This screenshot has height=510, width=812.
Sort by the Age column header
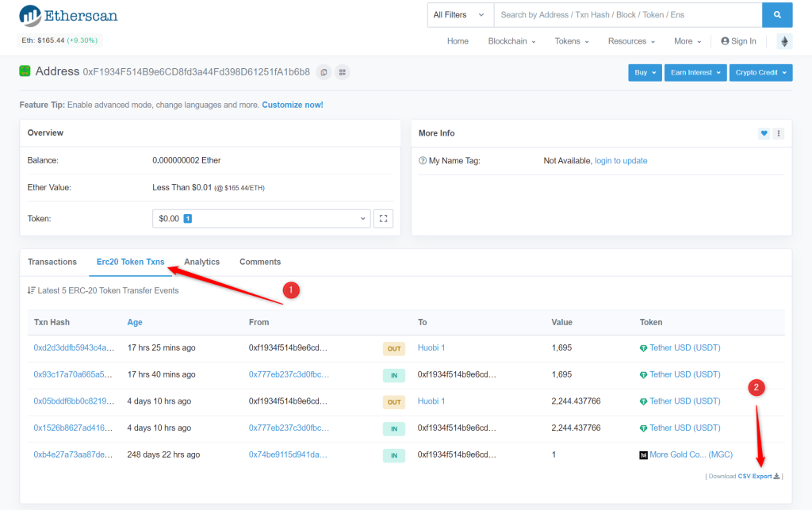[135, 323]
